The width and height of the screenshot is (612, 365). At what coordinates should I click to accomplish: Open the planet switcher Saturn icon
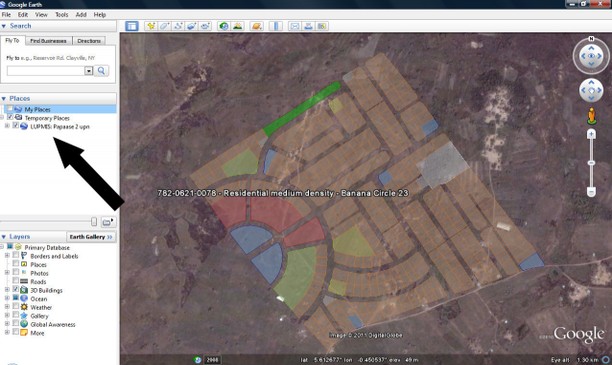pyautogui.click(x=256, y=26)
